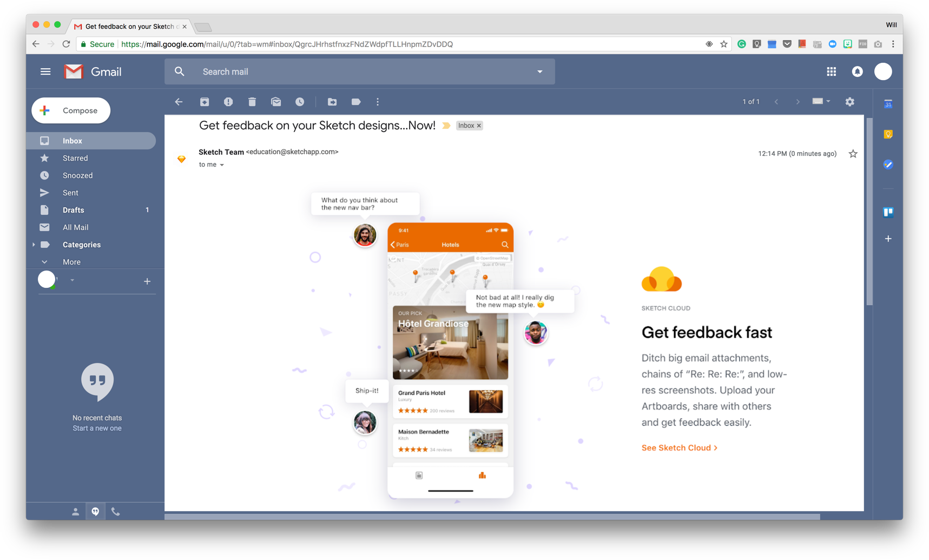Click the "12:14 PM (0 minutes ago)" timestamp
Viewport: 929px width, 560px height.
798,154
